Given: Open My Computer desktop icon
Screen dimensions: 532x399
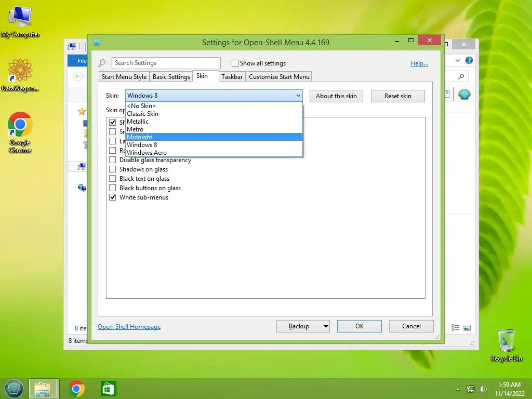Looking at the screenshot, I should [20, 20].
